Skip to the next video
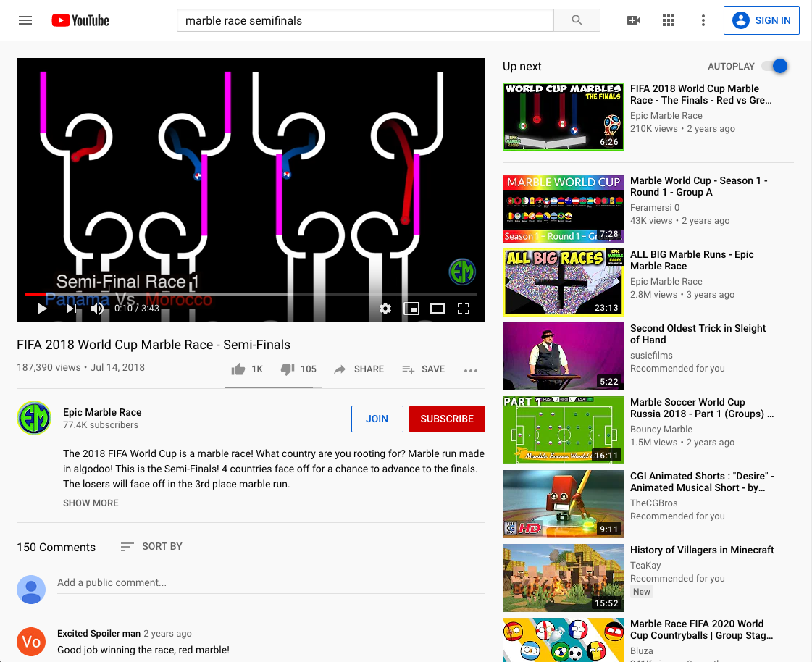812x662 pixels. click(x=72, y=309)
